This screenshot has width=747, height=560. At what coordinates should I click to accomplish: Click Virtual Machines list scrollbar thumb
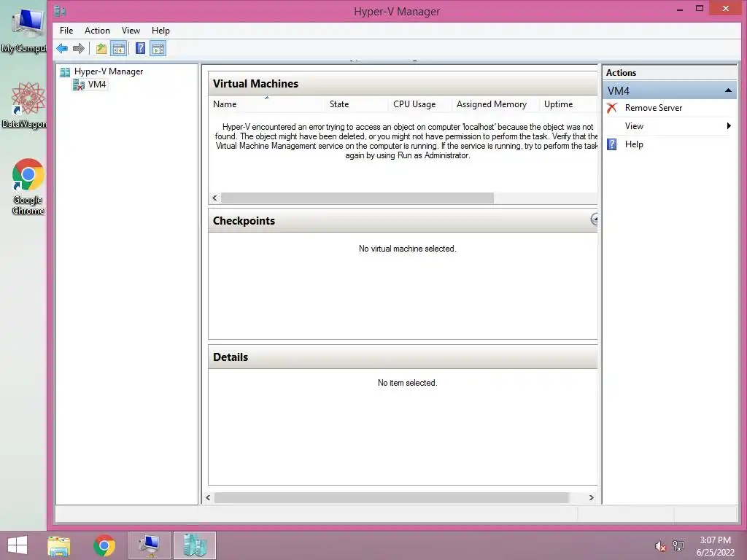(x=357, y=198)
